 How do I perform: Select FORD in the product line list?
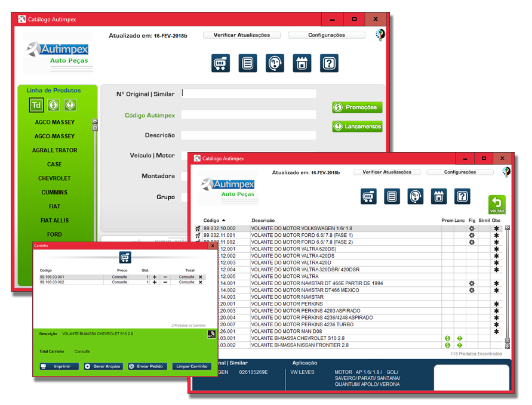coord(54,234)
